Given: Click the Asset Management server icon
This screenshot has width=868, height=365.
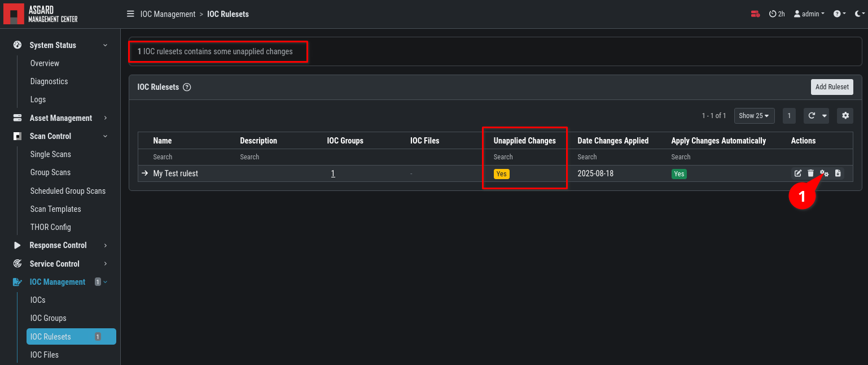Looking at the screenshot, I should 17,118.
